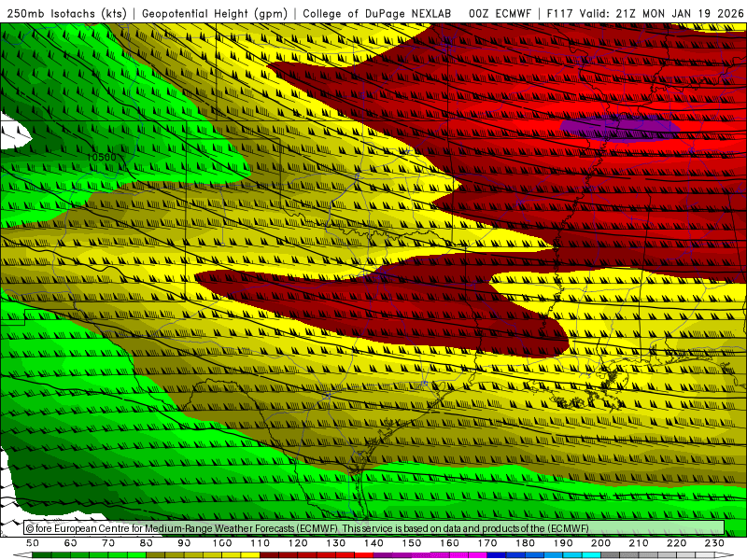Screen dimensions: 747x560
Task: Select the "College of DuPage NEXLAB" header text
Action: 377,14
